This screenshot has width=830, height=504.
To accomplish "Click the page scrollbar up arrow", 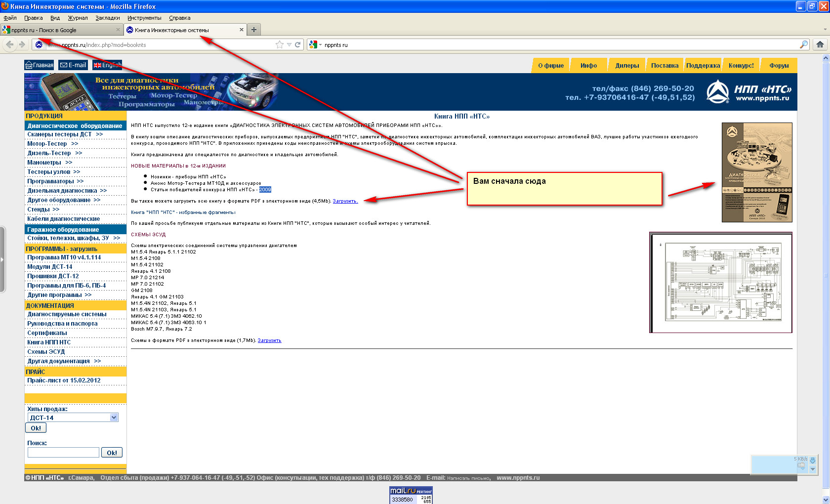I will [826, 58].
